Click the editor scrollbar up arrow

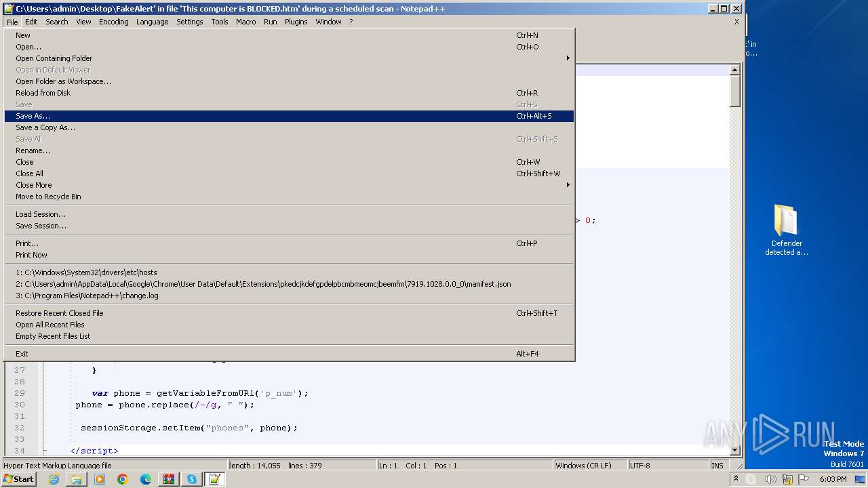(x=734, y=70)
